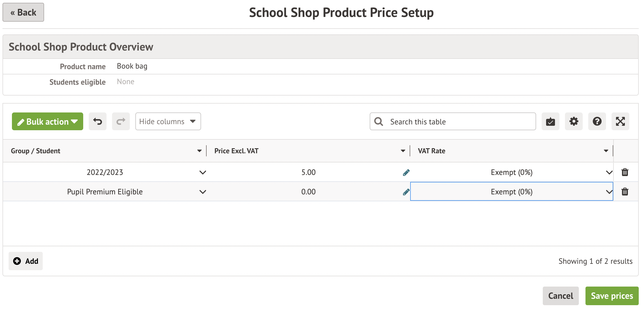Open the Hide columns dropdown
Viewport: 644px width, 311px height.
[168, 121]
